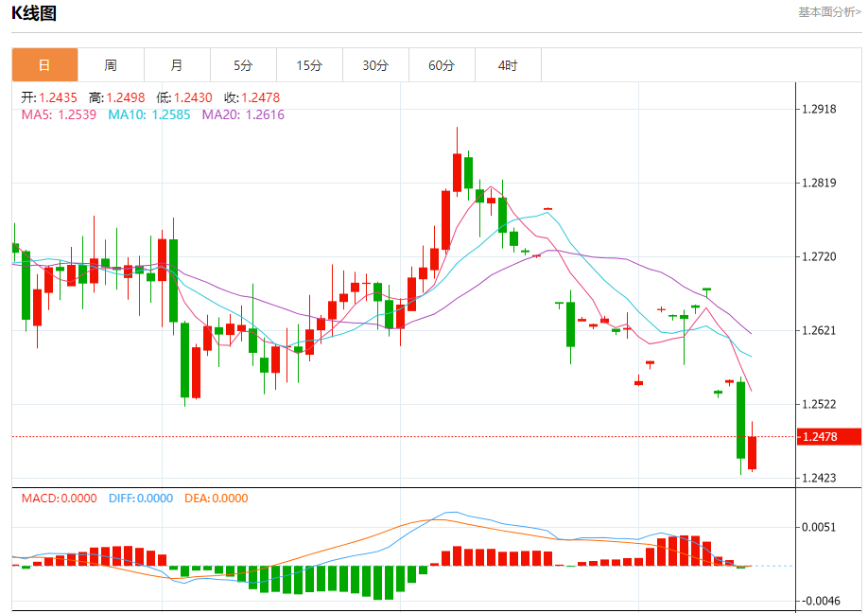Open the 4时 interval tab
Screen dimensions: 868x613
click(x=508, y=65)
